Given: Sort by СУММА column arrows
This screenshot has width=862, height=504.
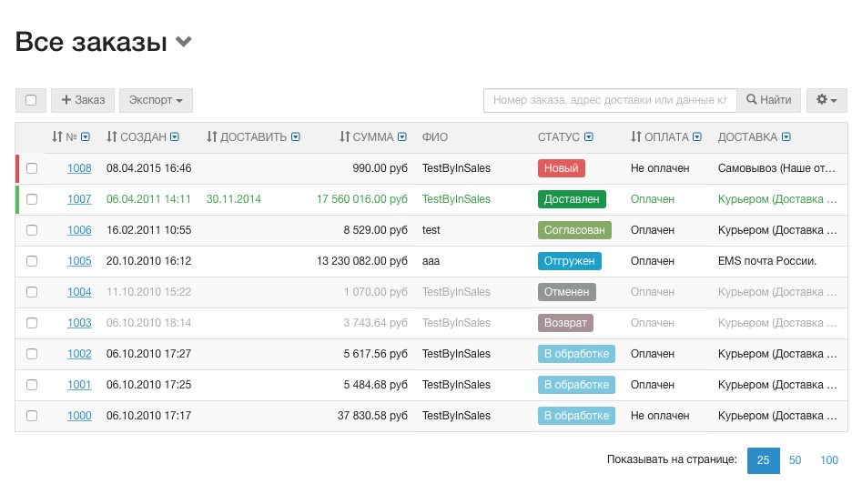Looking at the screenshot, I should (344, 136).
